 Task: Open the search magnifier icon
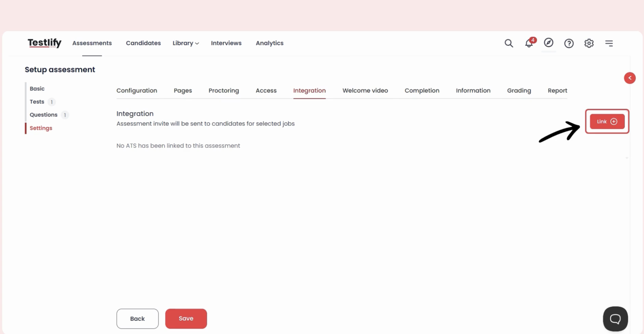pyautogui.click(x=508, y=43)
